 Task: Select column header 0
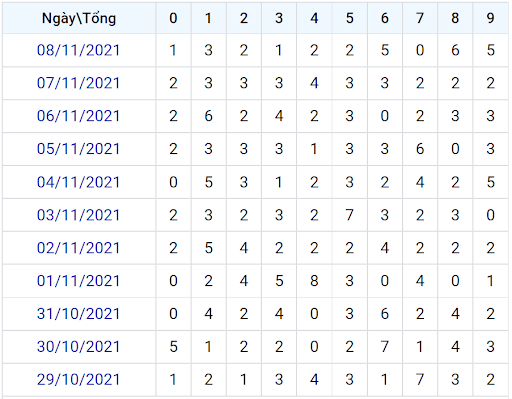(x=173, y=18)
